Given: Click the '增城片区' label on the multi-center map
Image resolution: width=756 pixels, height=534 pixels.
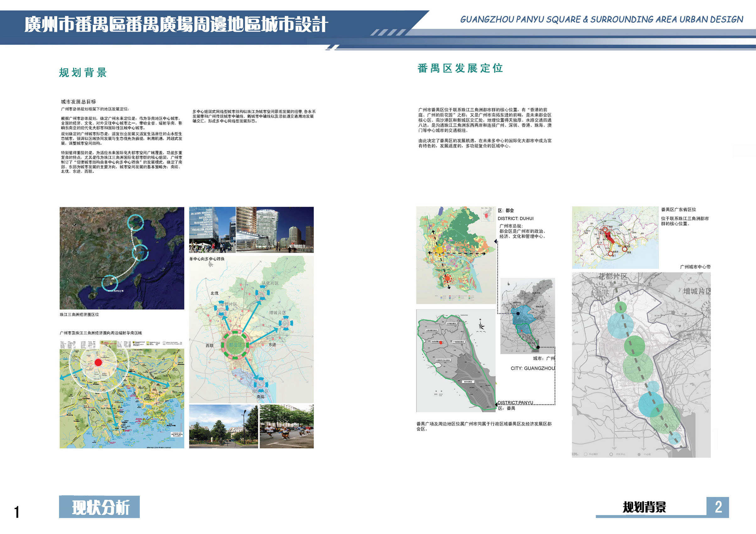Looking at the screenshot, I should point(278,312).
